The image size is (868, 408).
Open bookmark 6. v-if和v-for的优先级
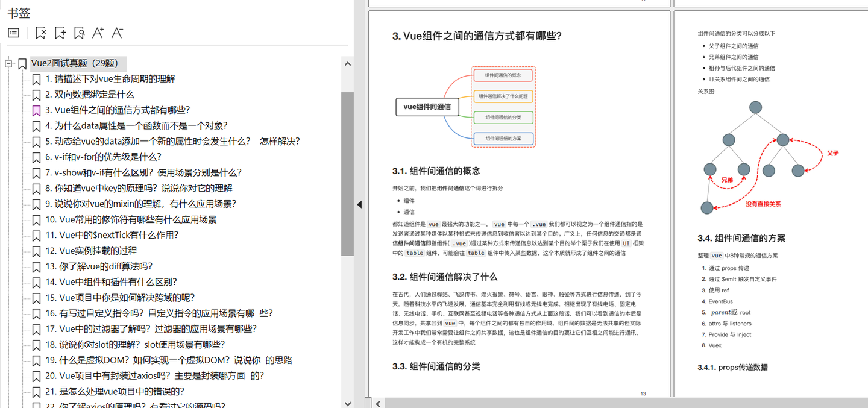104,157
